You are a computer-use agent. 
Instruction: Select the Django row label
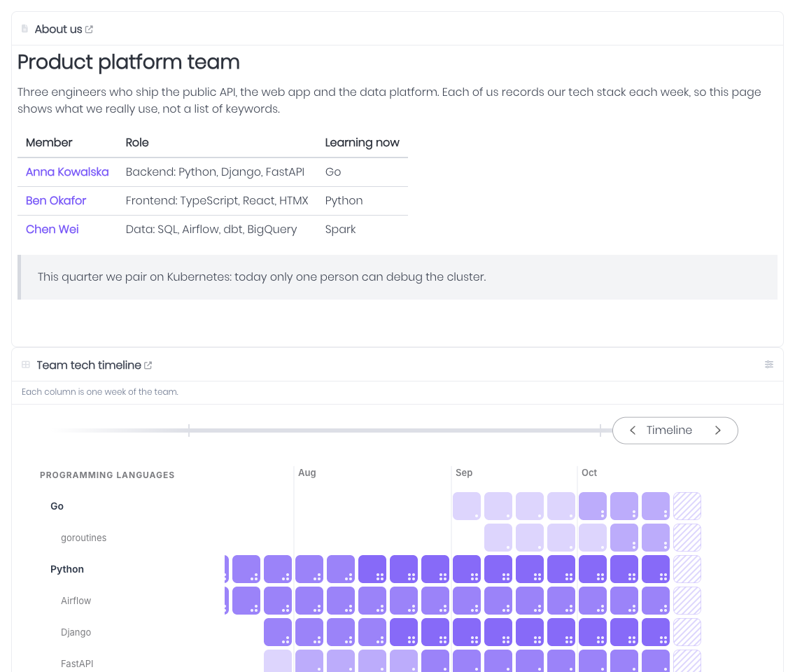(x=76, y=632)
